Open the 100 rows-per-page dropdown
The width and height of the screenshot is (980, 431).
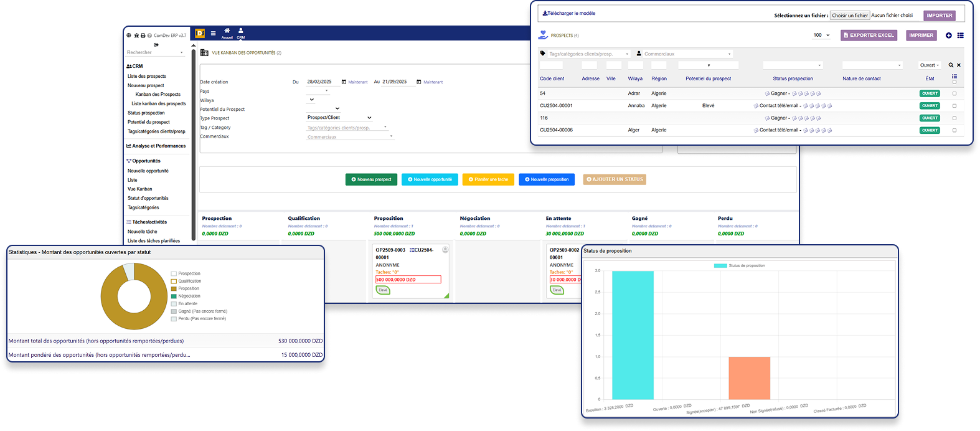point(821,35)
